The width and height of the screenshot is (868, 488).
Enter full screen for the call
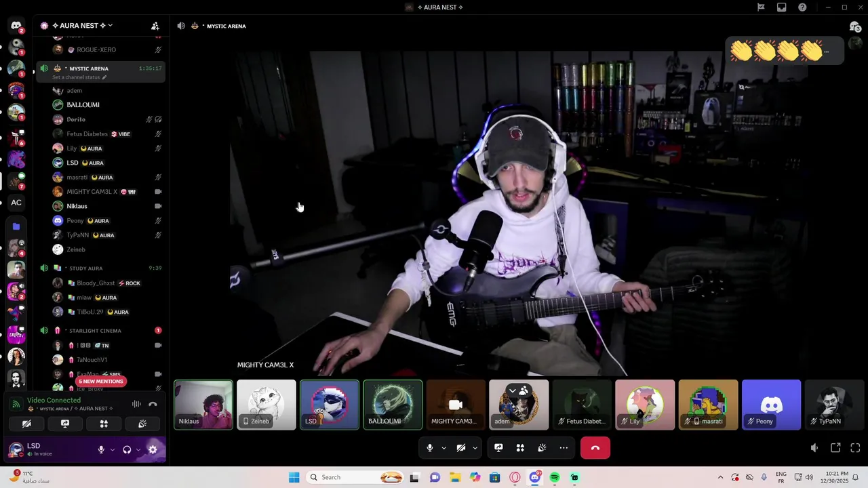tap(855, 448)
